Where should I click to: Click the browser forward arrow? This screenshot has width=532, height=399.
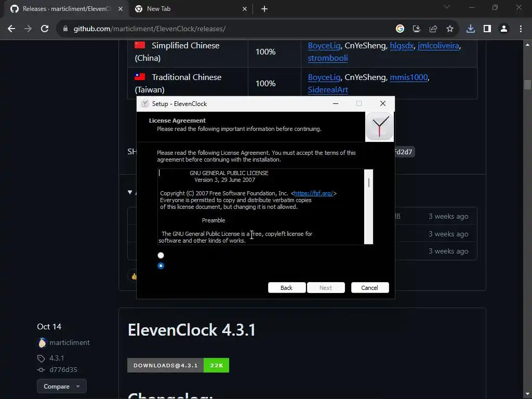point(28,29)
